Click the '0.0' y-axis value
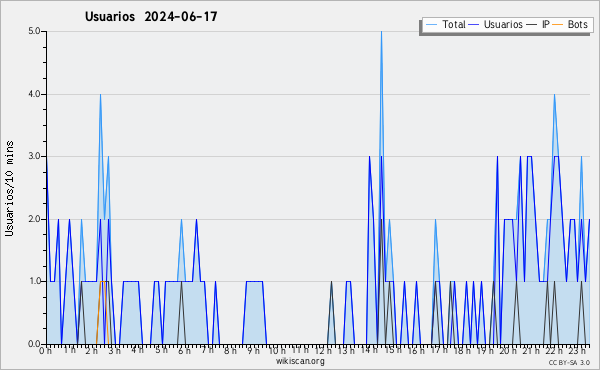 point(34,344)
